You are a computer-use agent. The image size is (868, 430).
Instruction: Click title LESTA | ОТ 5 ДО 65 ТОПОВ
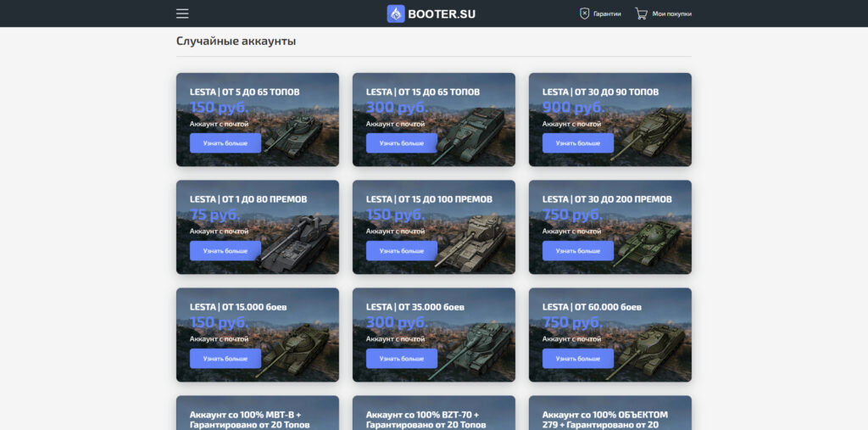247,92
